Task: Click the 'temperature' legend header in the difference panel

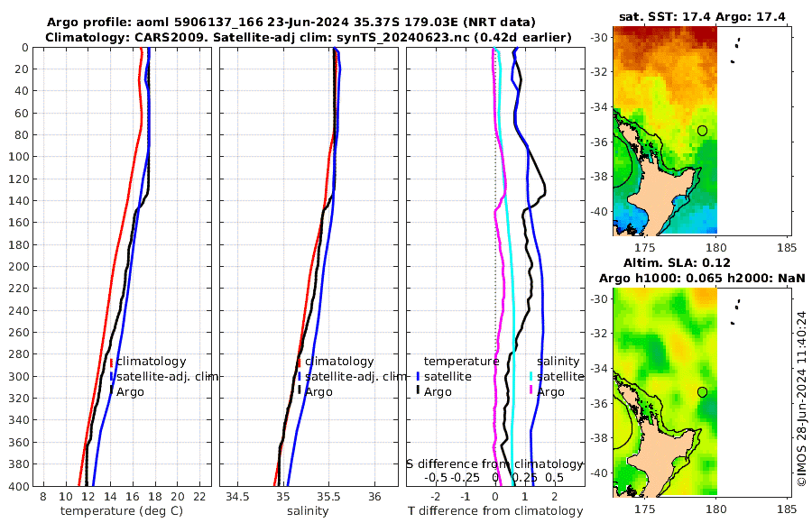Action: [x=461, y=362]
